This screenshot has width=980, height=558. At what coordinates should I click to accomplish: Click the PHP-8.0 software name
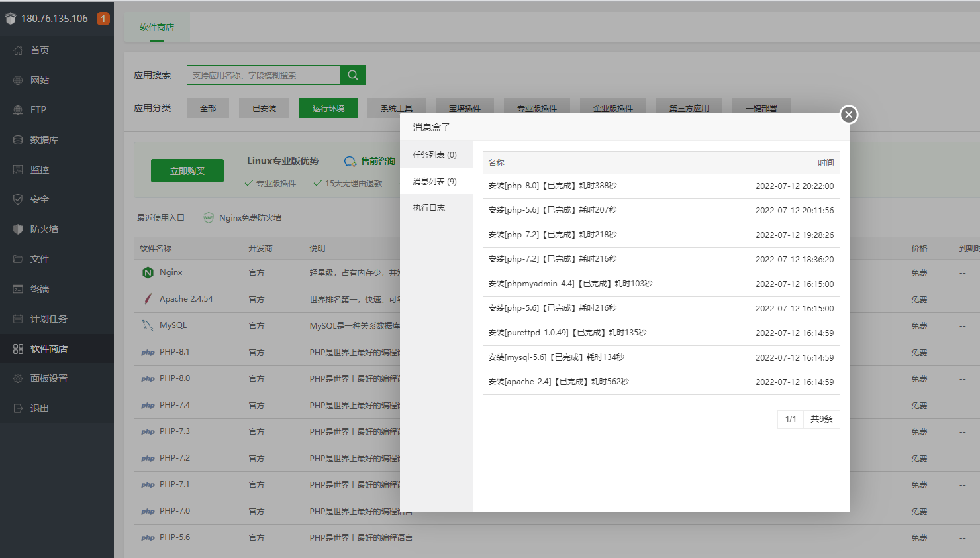coord(175,378)
